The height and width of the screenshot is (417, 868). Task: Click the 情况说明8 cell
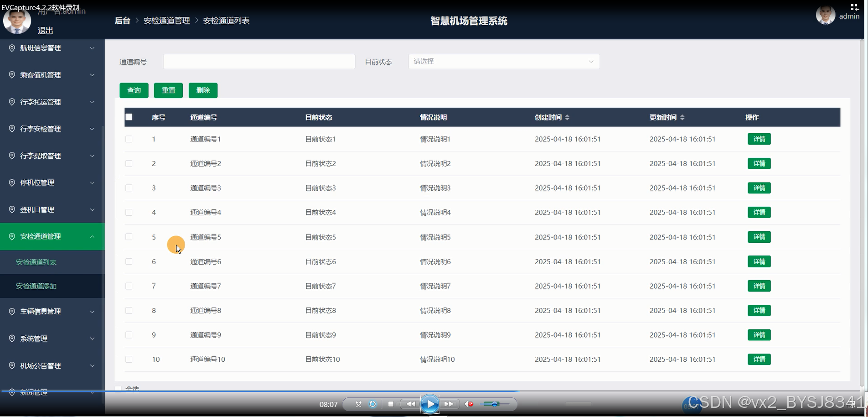point(435,310)
